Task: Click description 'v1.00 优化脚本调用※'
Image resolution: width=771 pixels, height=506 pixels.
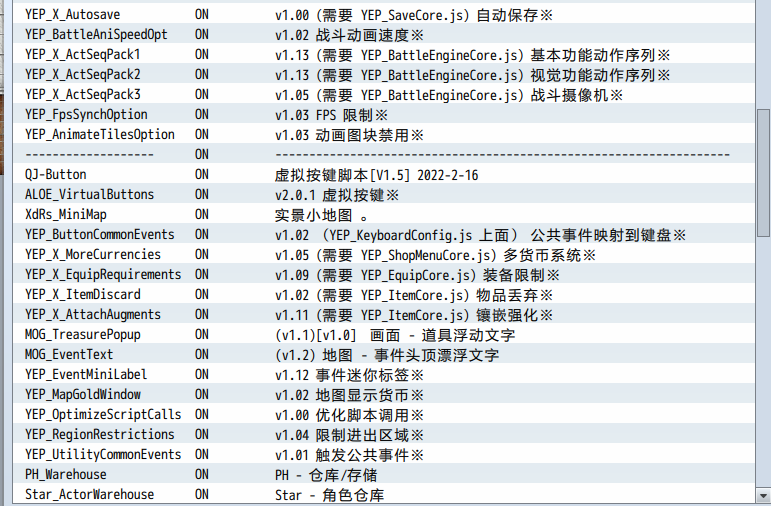Action: [349, 416]
